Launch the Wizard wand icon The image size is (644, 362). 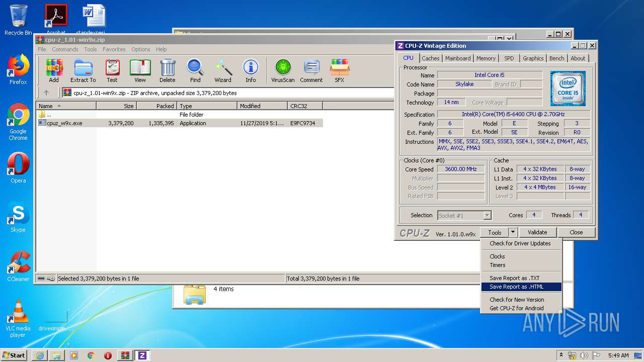[223, 71]
